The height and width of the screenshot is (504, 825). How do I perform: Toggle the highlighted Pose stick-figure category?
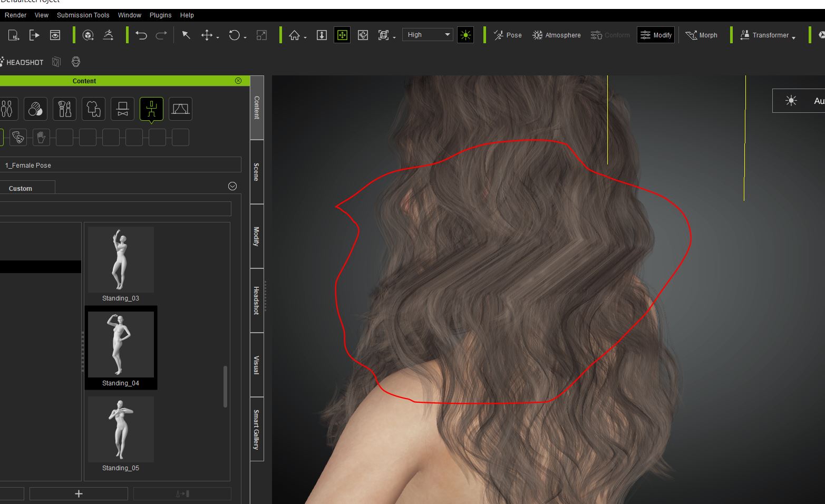(x=151, y=109)
